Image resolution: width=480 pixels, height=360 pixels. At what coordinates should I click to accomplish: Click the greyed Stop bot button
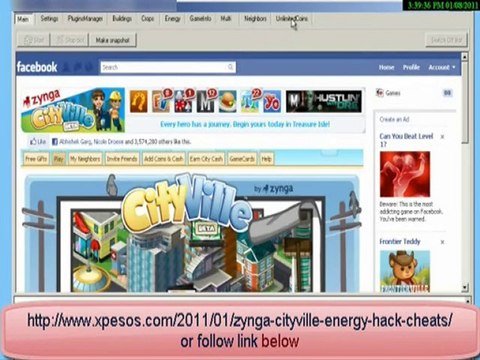point(70,40)
